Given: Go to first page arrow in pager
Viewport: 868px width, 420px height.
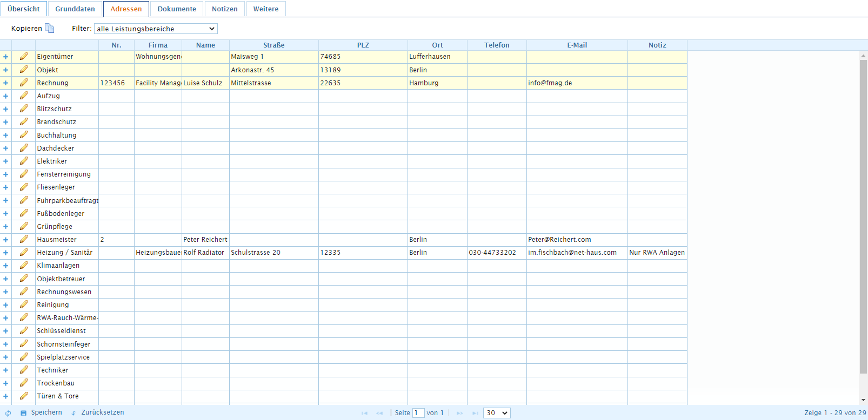Looking at the screenshot, I should click(364, 413).
